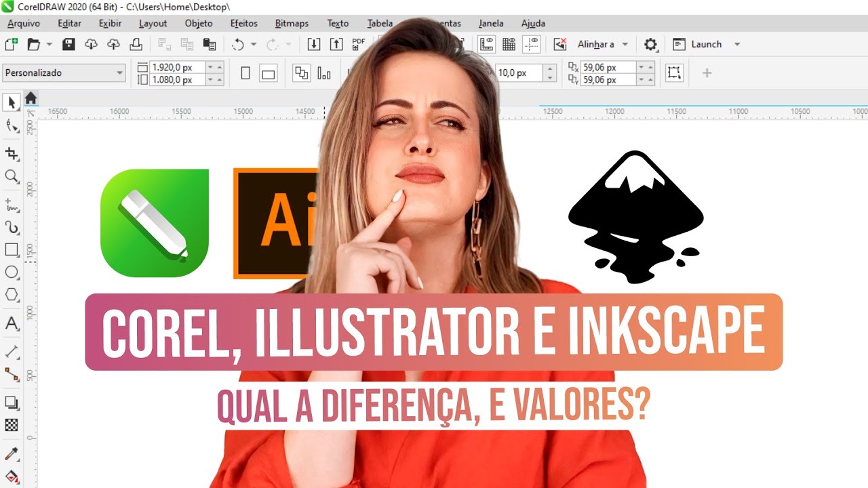Create a new document
868x488 pixels.
point(11,44)
